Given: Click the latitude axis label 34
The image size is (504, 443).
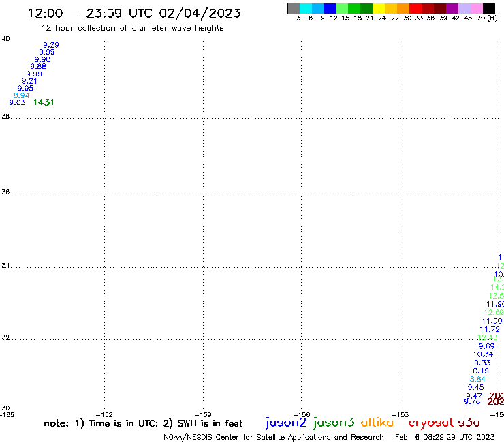Looking at the screenshot, I should tap(5, 266).
